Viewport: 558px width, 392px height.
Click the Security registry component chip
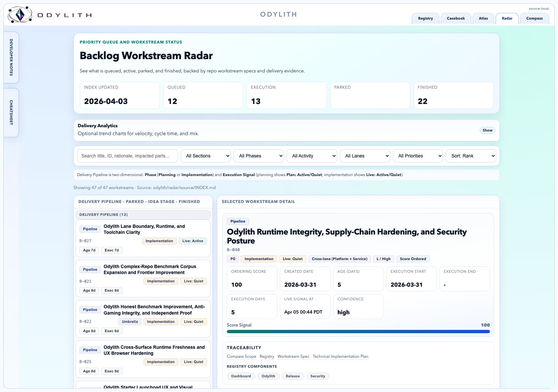(x=318, y=376)
